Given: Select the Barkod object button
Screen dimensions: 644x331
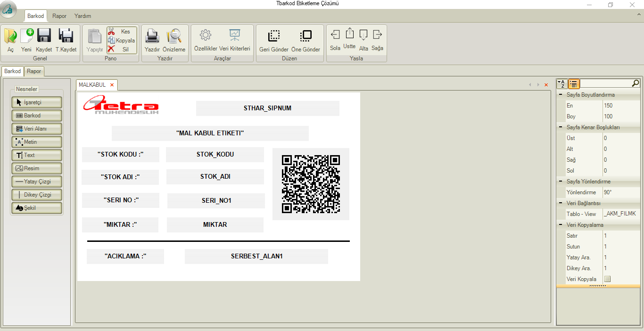Looking at the screenshot, I should (x=37, y=116).
